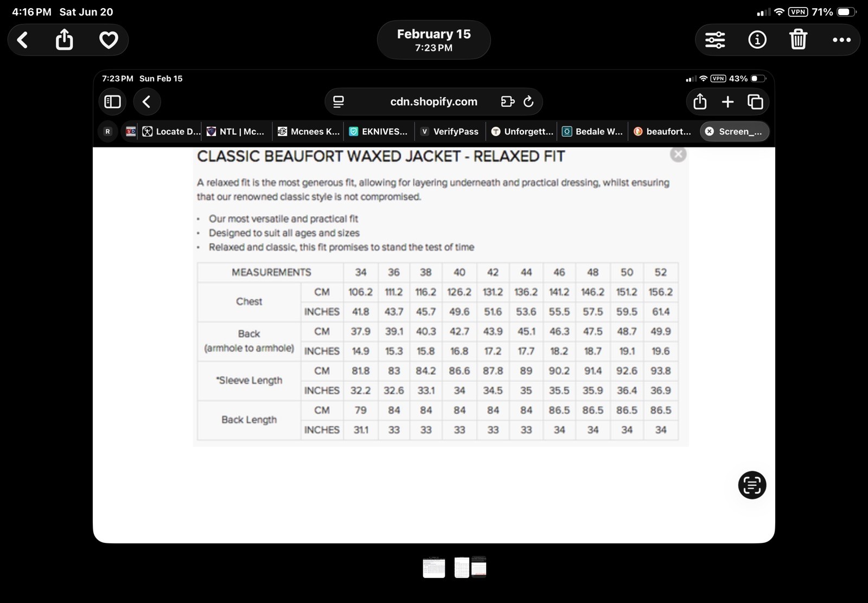Tap chest value 156.2
868x603 pixels.
660,292
